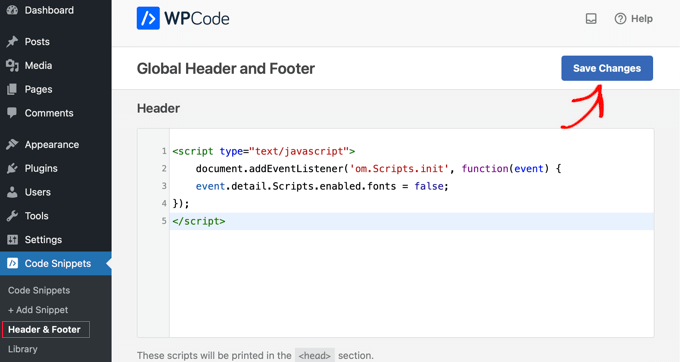Click the 'false' value in code
680x362 pixels.
(x=429, y=186)
